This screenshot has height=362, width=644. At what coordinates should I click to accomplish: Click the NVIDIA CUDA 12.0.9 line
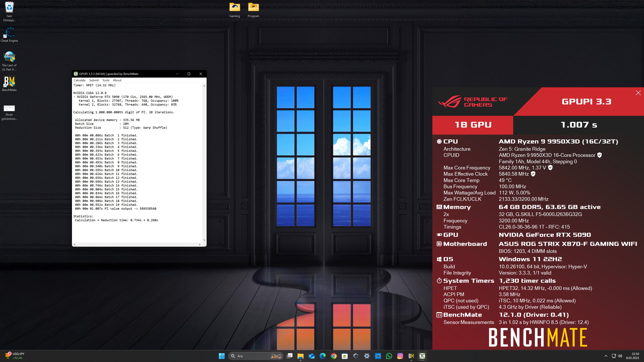coord(90,93)
